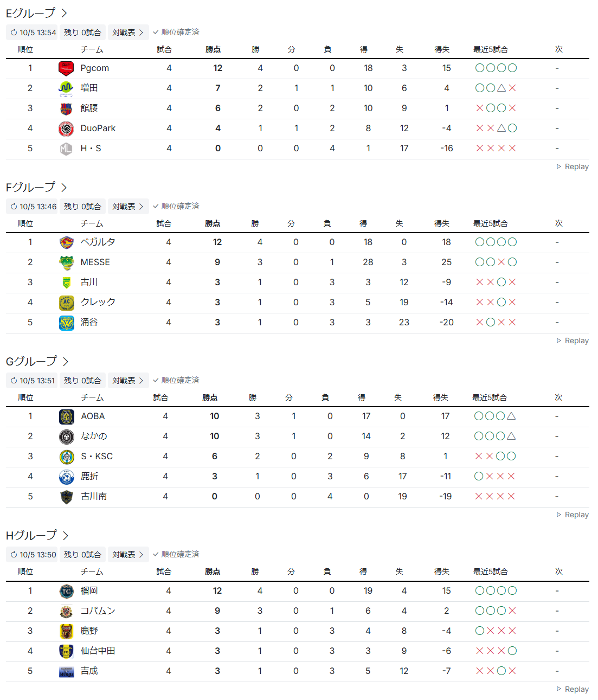Click 残り 0試合 chip in G group

coord(82,381)
